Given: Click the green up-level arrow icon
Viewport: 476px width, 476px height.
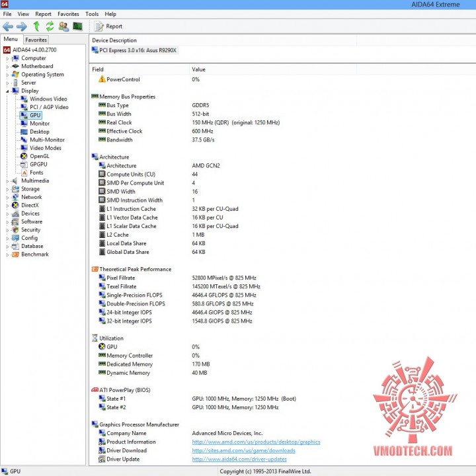Looking at the screenshot, I should tap(36, 26).
